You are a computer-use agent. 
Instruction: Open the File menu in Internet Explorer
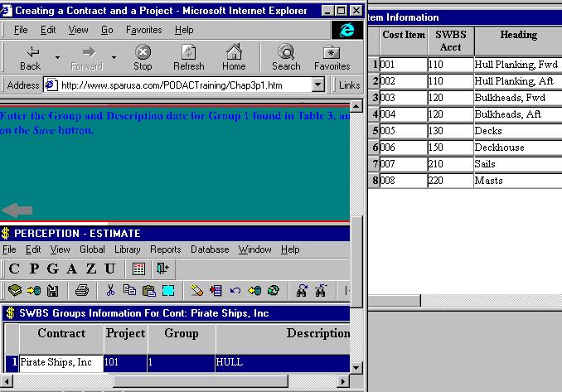(x=21, y=30)
